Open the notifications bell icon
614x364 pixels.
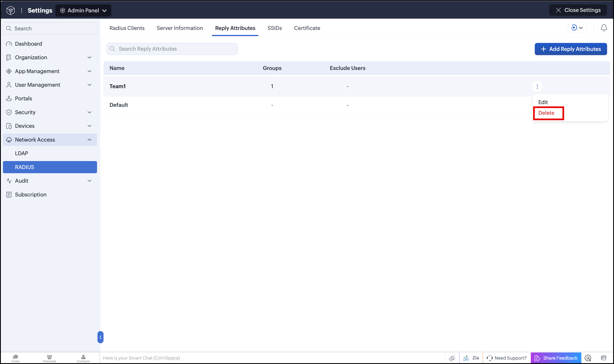click(604, 28)
